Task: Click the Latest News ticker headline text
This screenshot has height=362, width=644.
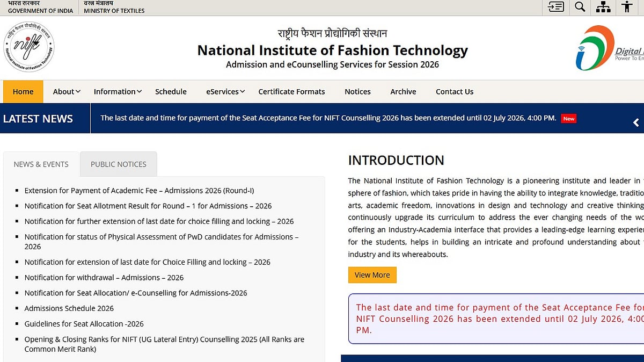Action: [328, 118]
